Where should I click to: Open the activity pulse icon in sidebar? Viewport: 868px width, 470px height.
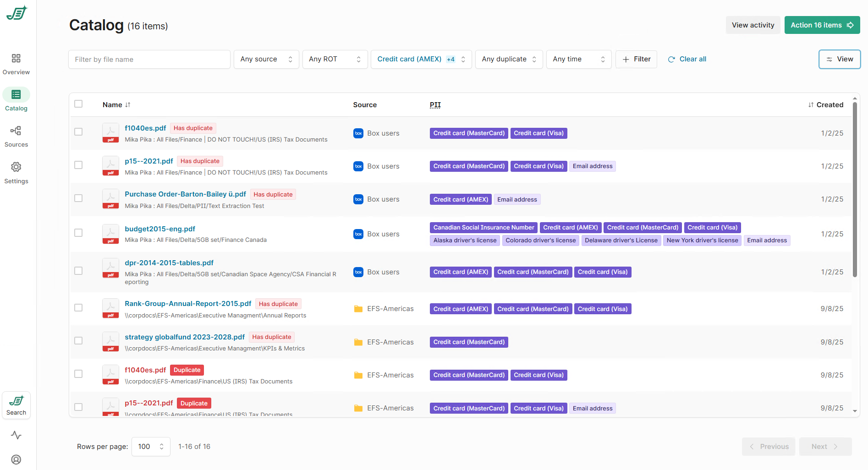coord(16,435)
